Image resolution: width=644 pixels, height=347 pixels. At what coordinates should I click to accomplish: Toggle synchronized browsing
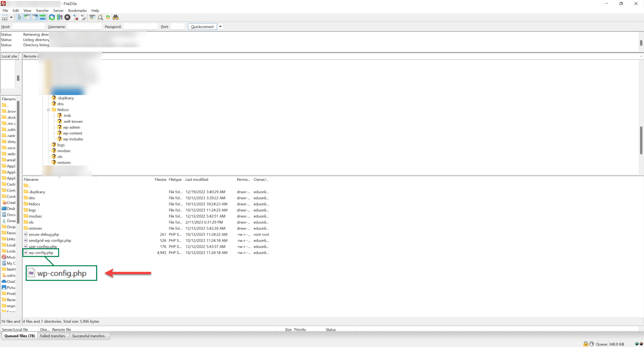[108, 17]
